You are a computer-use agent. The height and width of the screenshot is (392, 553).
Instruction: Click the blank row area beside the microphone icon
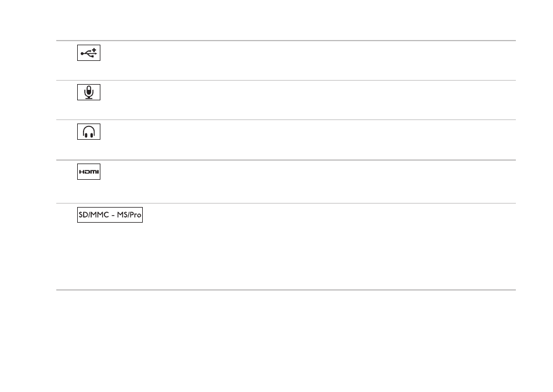[308, 100]
